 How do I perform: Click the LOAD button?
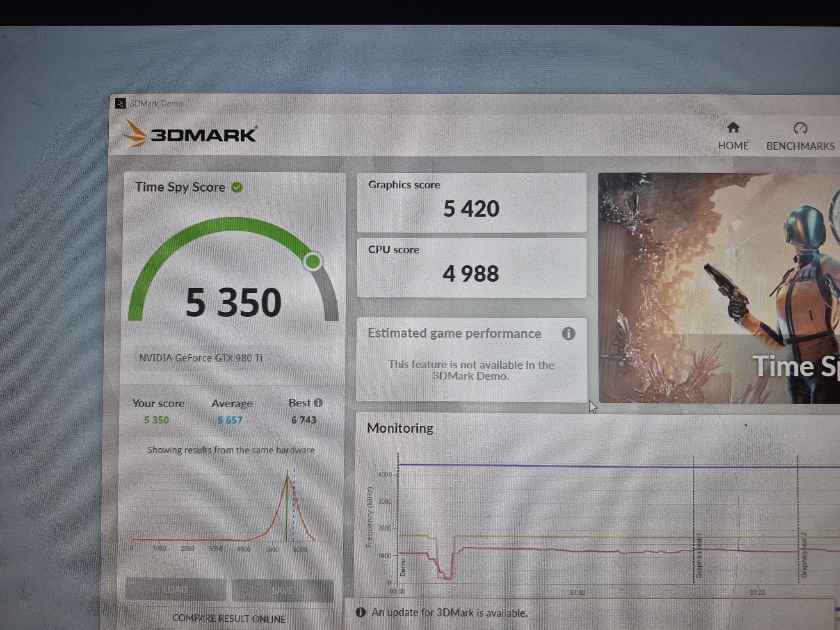176,590
